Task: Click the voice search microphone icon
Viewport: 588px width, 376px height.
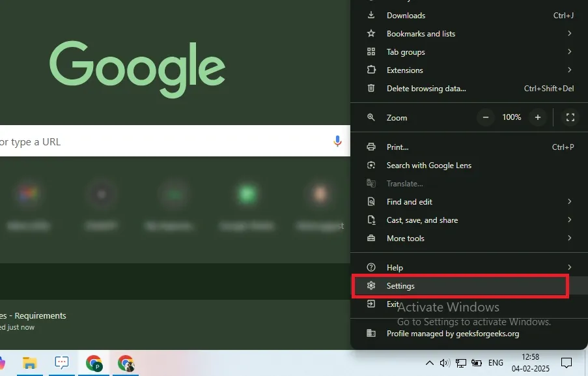Action: point(337,141)
